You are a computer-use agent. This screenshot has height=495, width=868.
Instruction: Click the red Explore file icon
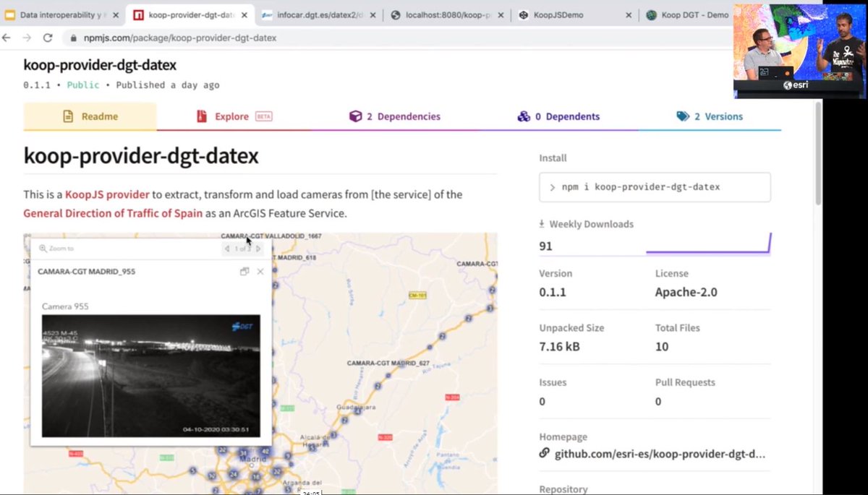pyautogui.click(x=202, y=116)
